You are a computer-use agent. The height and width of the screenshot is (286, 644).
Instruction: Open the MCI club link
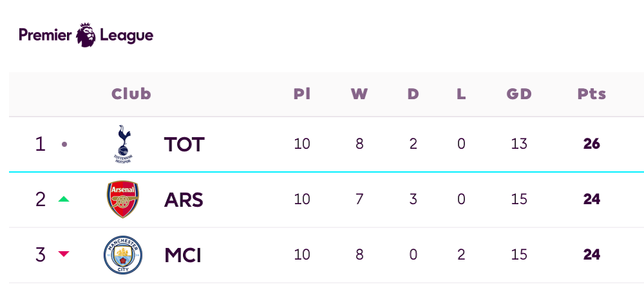point(183,255)
